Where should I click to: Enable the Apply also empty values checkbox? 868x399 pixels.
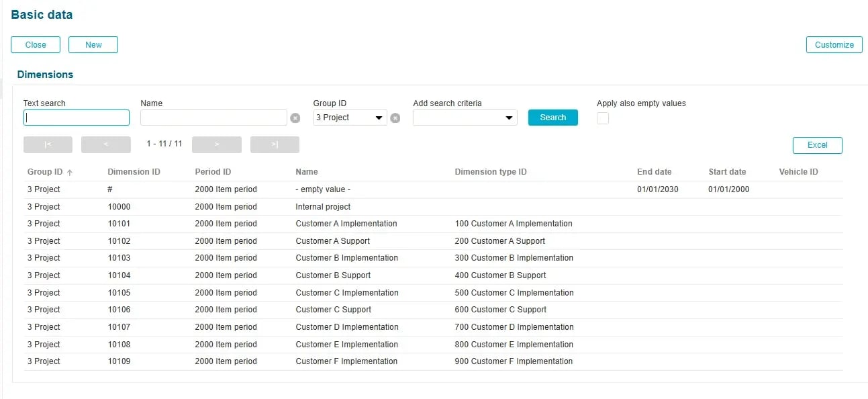coord(602,118)
